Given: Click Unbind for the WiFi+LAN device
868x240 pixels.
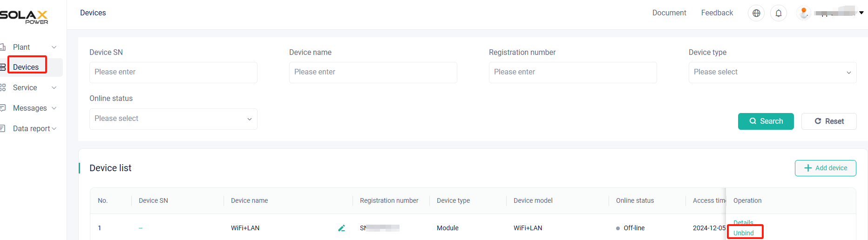Looking at the screenshot, I should (x=744, y=233).
